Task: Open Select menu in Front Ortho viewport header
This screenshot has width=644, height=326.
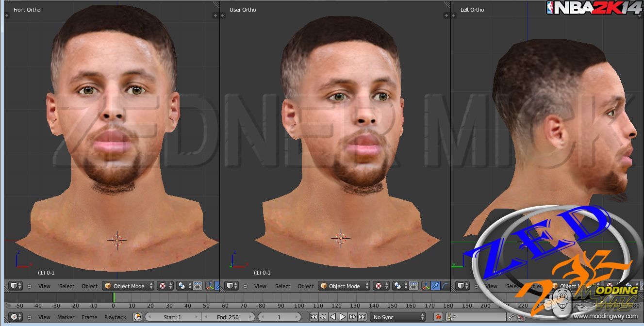Action: click(x=67, y=286)
